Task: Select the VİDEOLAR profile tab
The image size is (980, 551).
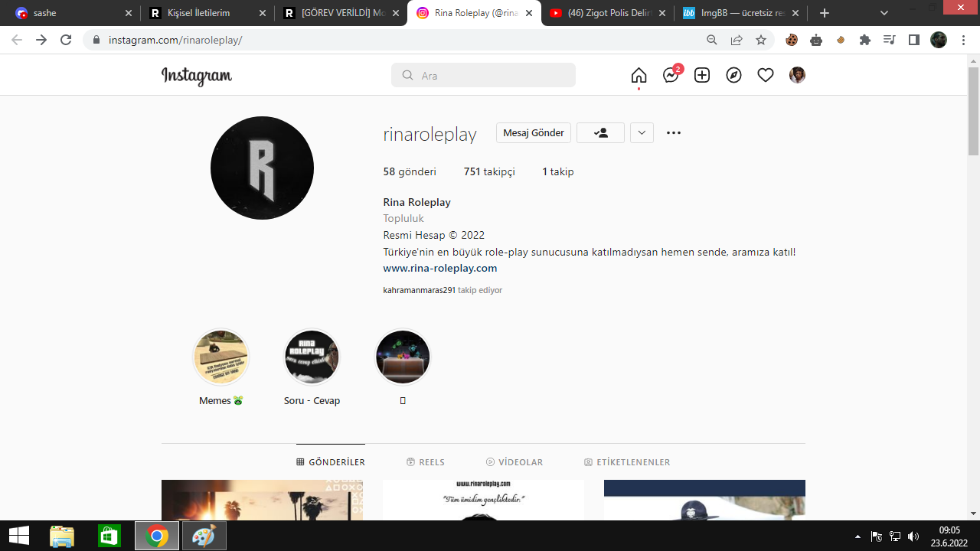Action: [514, 462]
